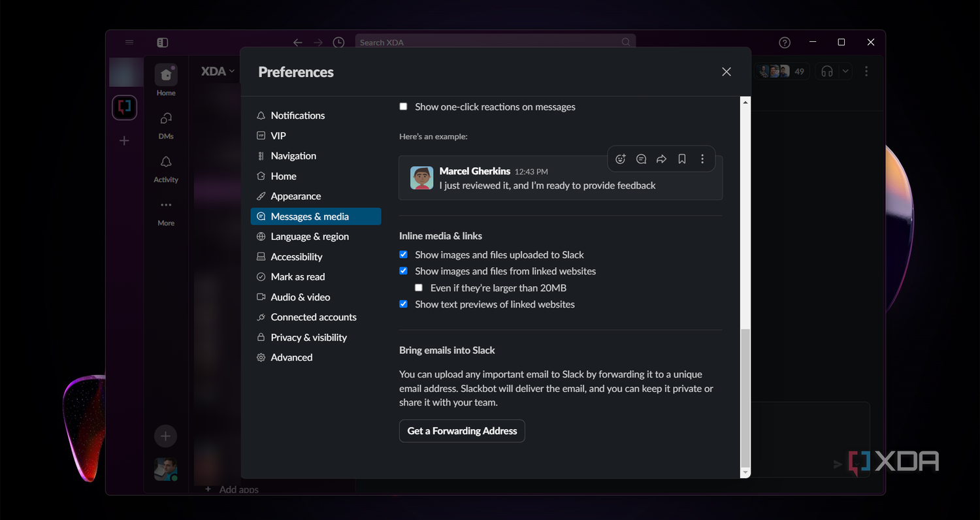Click Search XDA field in Slack window
Screen dimensions: 980x520
click(495, 42)
